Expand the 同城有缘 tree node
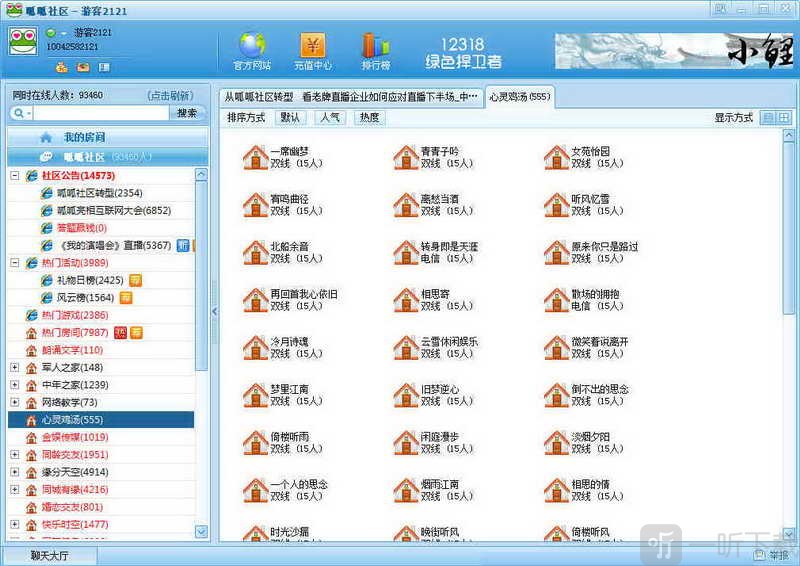This screenshot has height=566, width=800. 15,489
